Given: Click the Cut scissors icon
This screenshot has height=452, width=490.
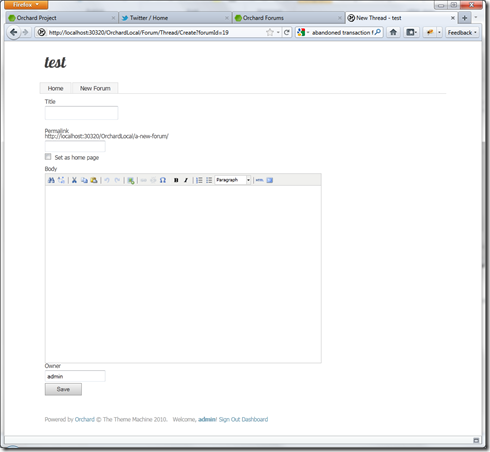Looking at the screenshot, I should [x=74, y=180].
